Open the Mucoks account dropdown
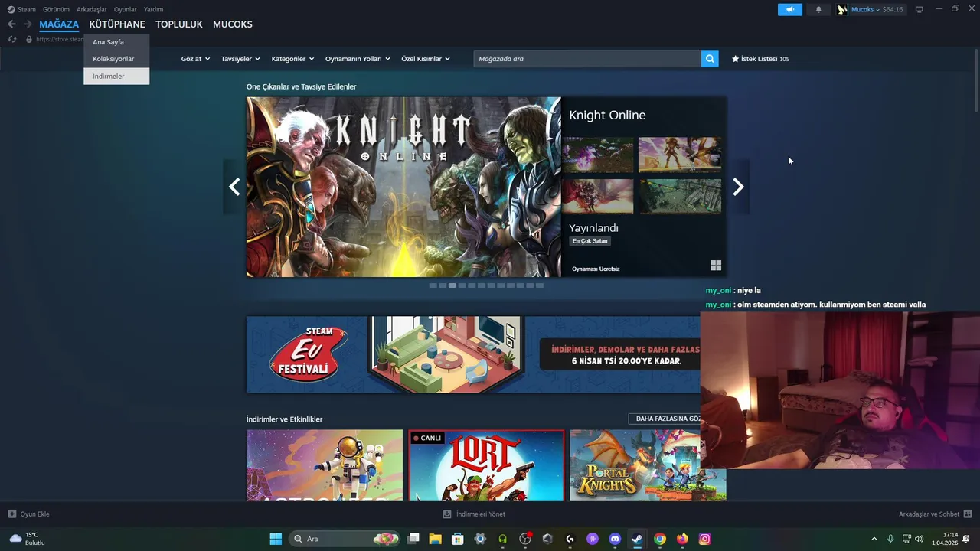 pyautogui.click(x=865, y=9)
